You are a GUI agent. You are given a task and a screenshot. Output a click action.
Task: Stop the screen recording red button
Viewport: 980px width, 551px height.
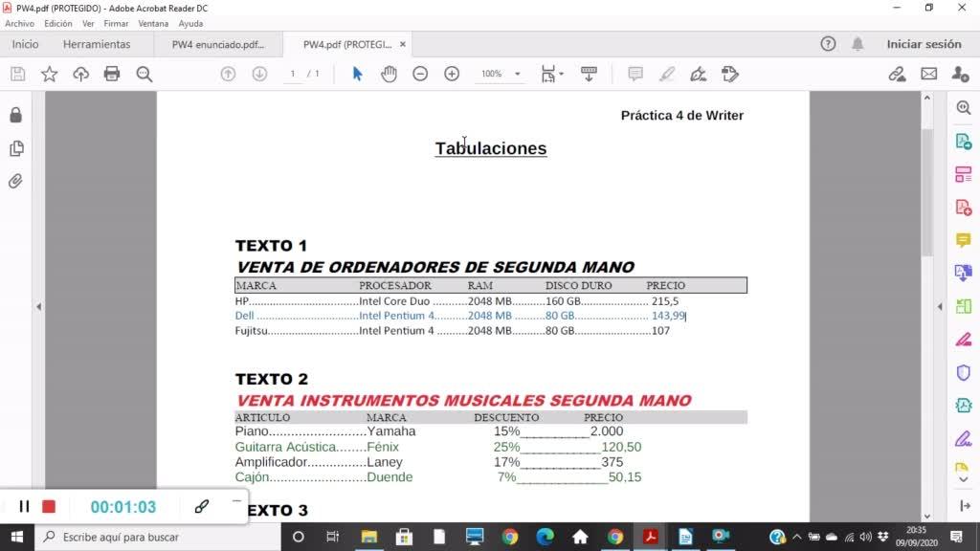coord(49,506)
